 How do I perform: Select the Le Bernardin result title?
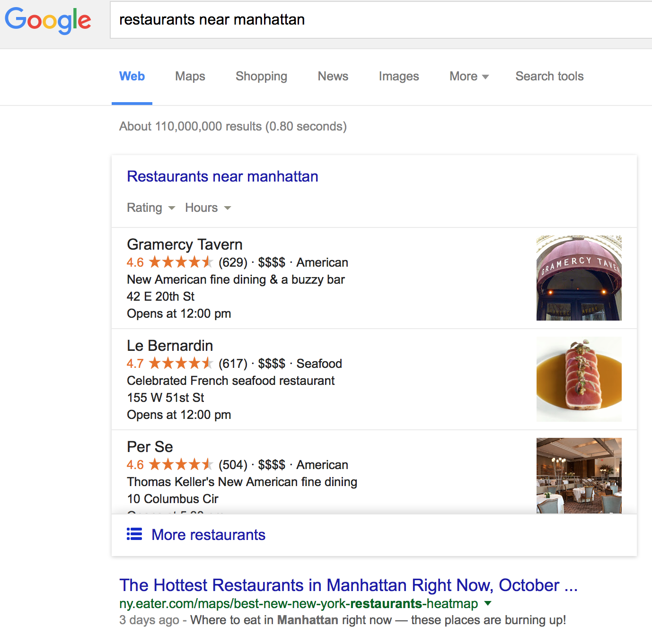[169, 346]
